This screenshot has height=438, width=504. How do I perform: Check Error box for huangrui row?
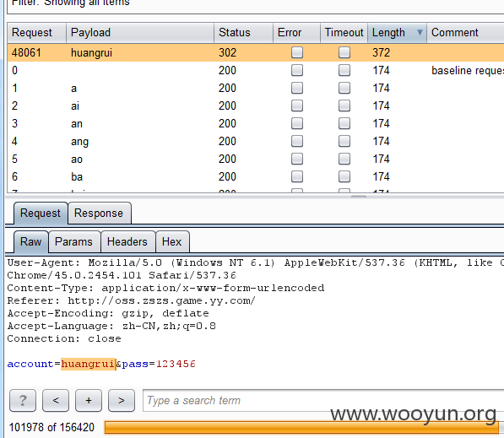(297, 52)
